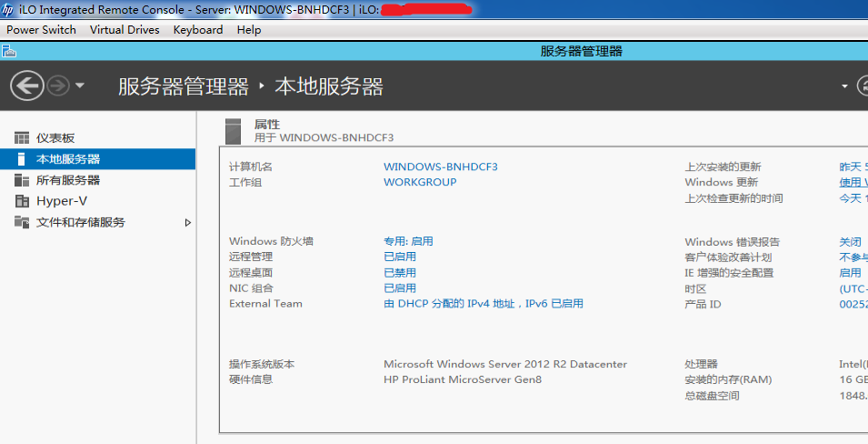Click the computer name WINDOWS-BNHDCF3 link
Viewport: 868px width, 444px height.
click(x=441, y=166)
